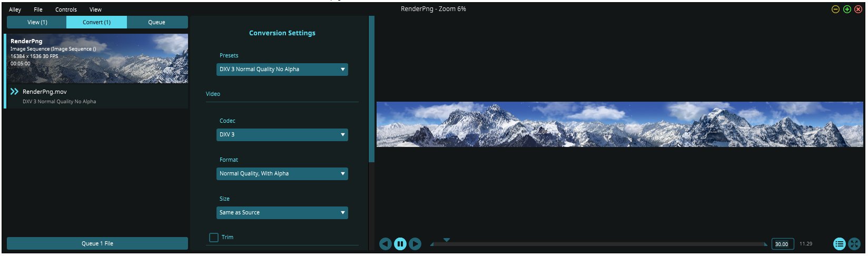Switch to the View (1) tab

tap(37, 22)
